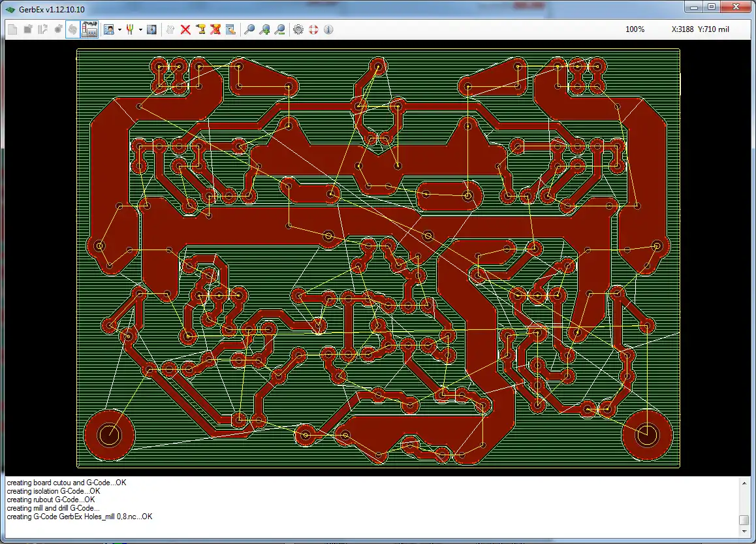Click the disc save icon

click(151, 29)
